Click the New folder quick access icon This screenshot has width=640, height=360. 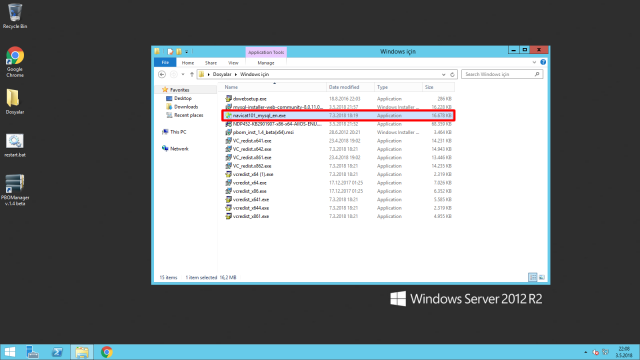(x=179, y=51)
